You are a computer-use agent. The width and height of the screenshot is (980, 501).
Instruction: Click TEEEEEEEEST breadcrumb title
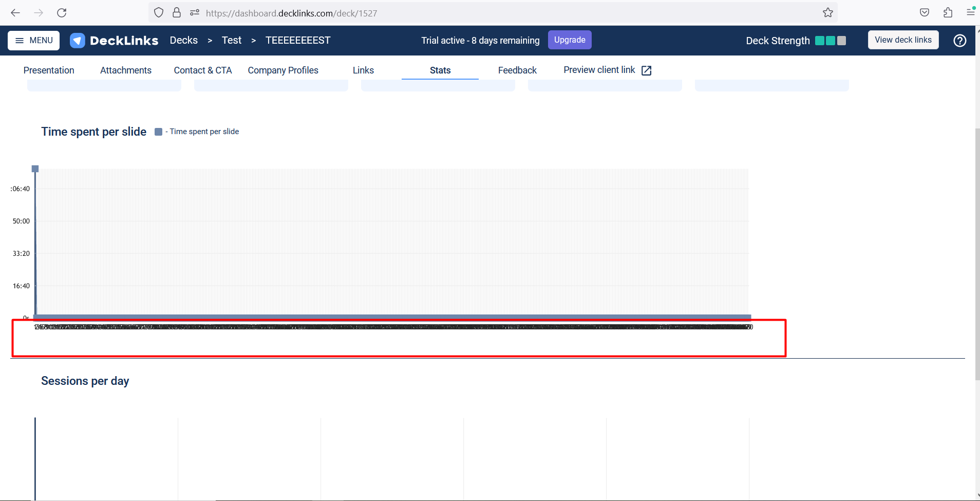click(x=298, y=41)
